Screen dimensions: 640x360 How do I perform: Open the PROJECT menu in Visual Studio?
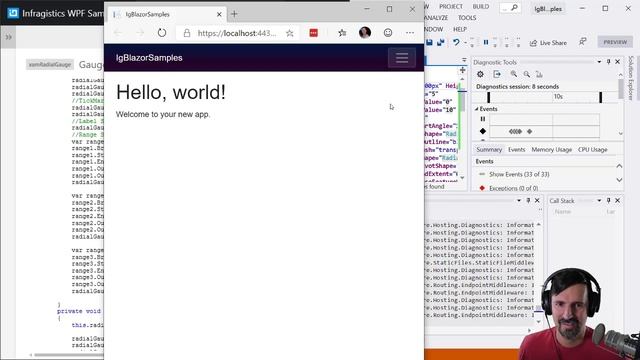tap(451, 7)
